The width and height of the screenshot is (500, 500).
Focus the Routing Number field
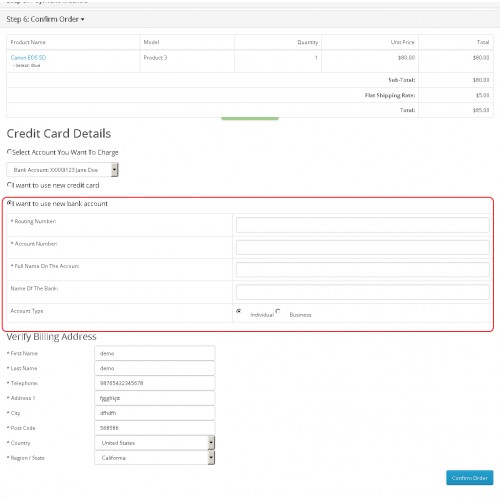[x=363, y=225]
